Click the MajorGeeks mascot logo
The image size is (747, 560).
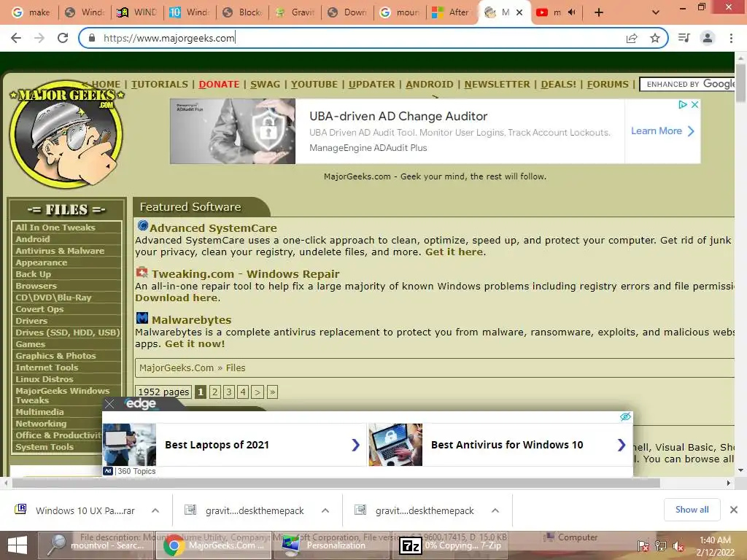[x=66, y=135]
